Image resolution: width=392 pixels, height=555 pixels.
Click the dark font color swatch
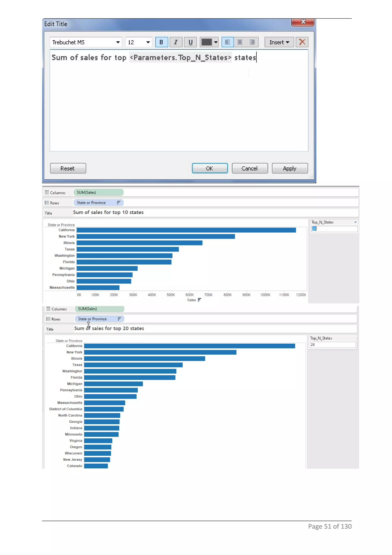tap(207, 42)
